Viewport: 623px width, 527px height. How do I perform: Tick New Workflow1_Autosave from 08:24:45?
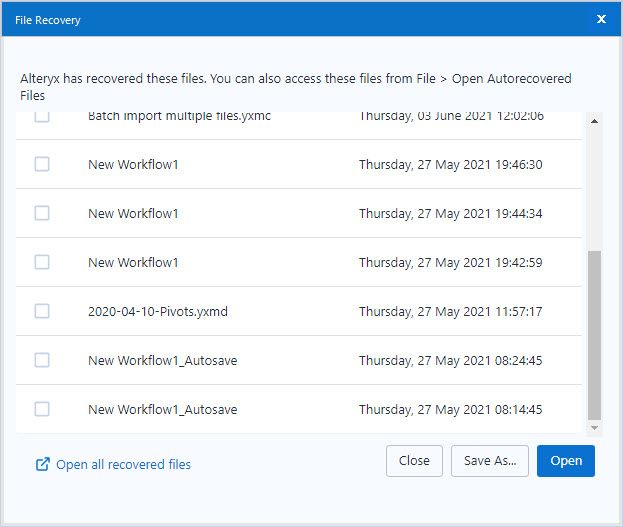click(x=42, y=360)
